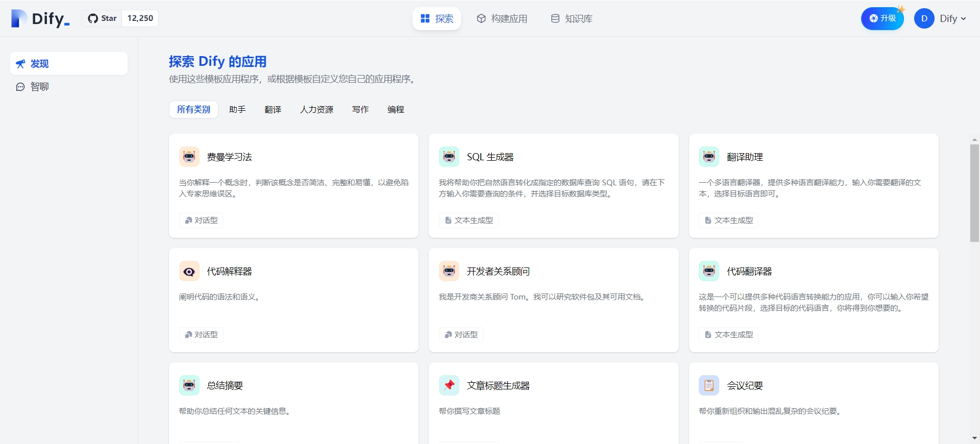980x444 pixels.
Task: Click the 12,250 star count
Action: pos(140,18)
